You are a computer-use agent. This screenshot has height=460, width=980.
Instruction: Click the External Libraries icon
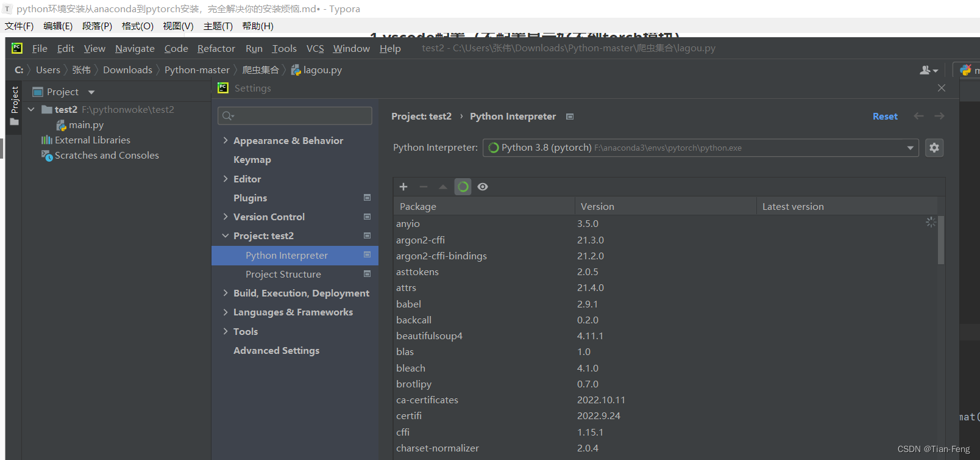pyautogui.click(x=47, y=140)
